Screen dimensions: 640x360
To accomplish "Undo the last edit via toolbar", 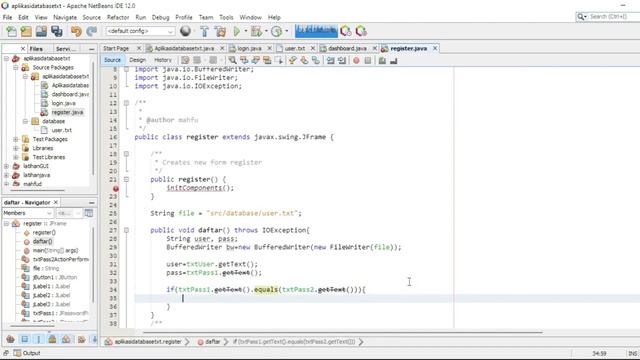I will coord(76,31).
